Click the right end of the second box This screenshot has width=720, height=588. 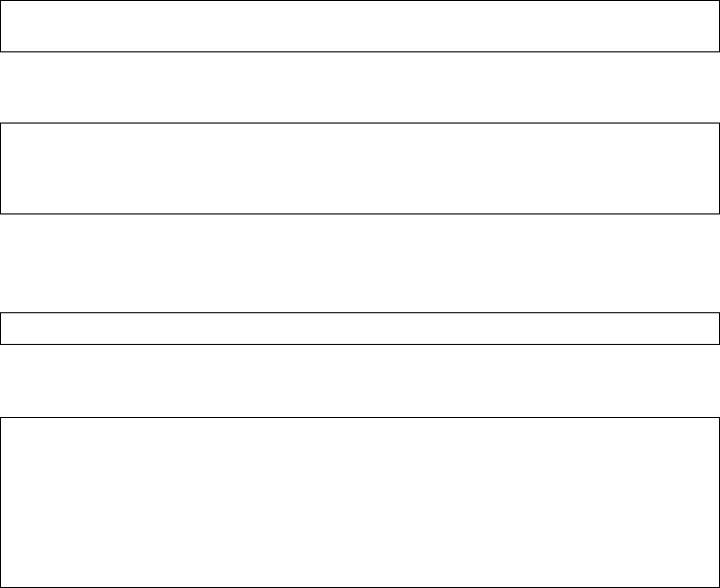[701, 168]
